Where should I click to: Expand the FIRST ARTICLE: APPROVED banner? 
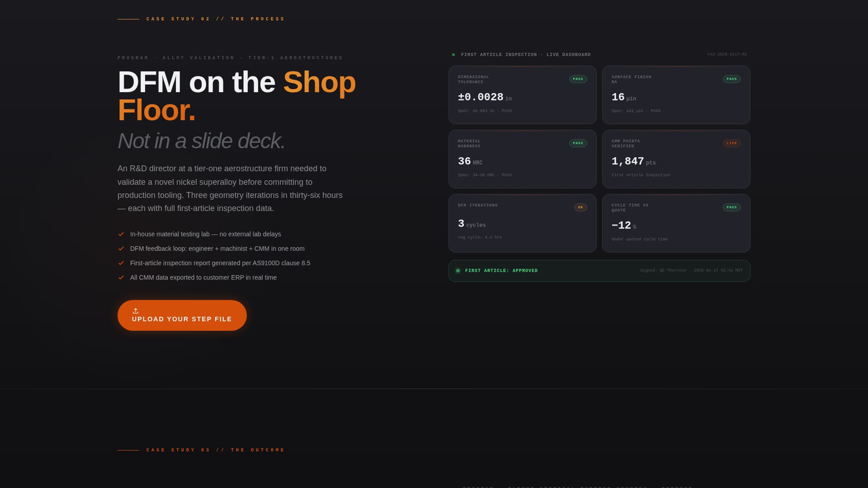599,271
